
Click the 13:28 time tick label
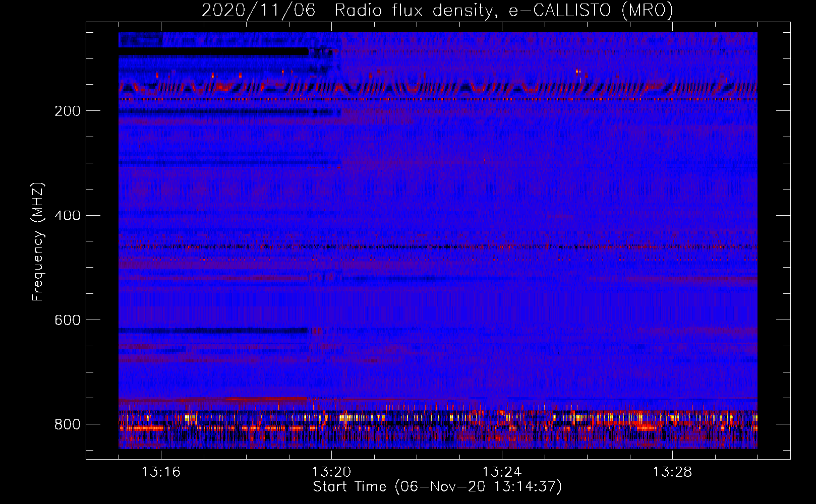[x=673, y=472]
